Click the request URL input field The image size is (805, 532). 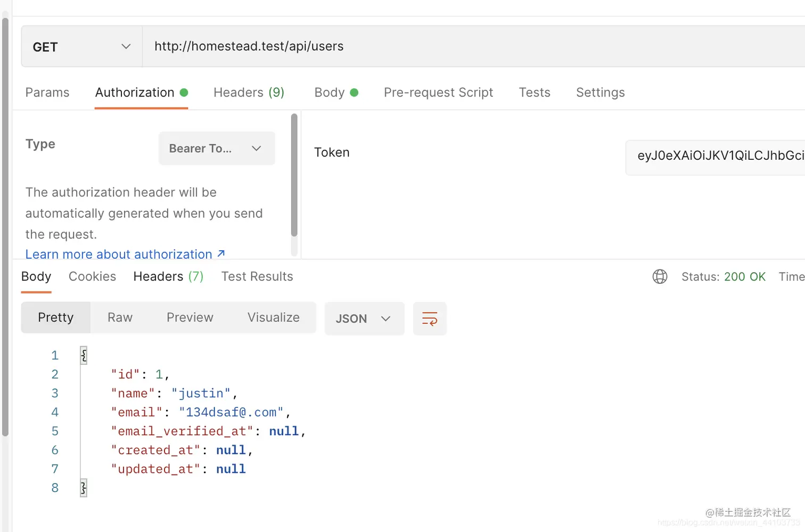tap(469, 46)
